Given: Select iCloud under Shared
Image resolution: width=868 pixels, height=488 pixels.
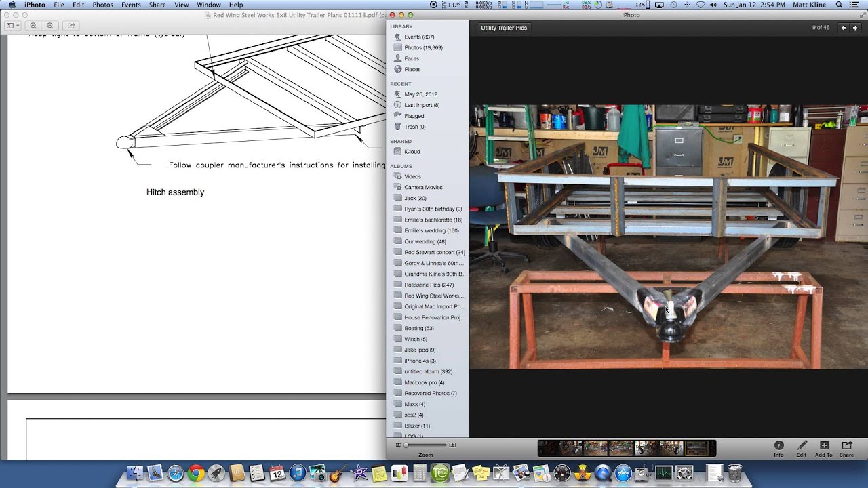Looking at the screenshot, I should point(412,152).
